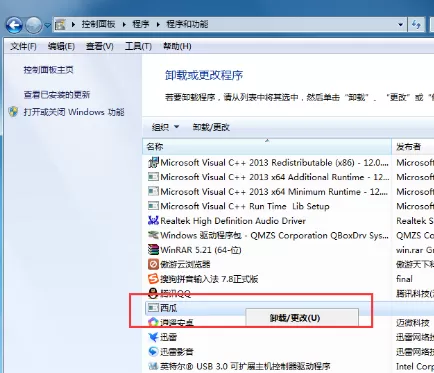Viewport: 434px width, 373px height.
Task: Open the 工具(T) menu
Action: [138, 46]
